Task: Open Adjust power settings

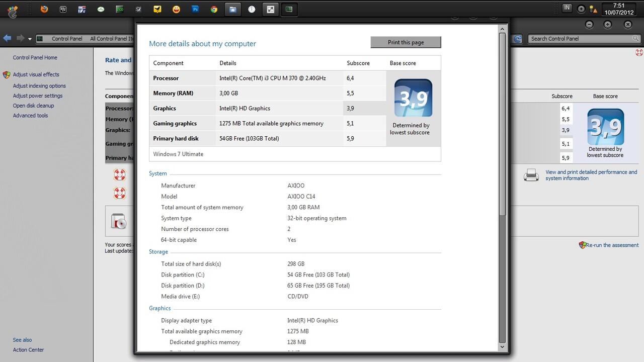Action: 38,96
